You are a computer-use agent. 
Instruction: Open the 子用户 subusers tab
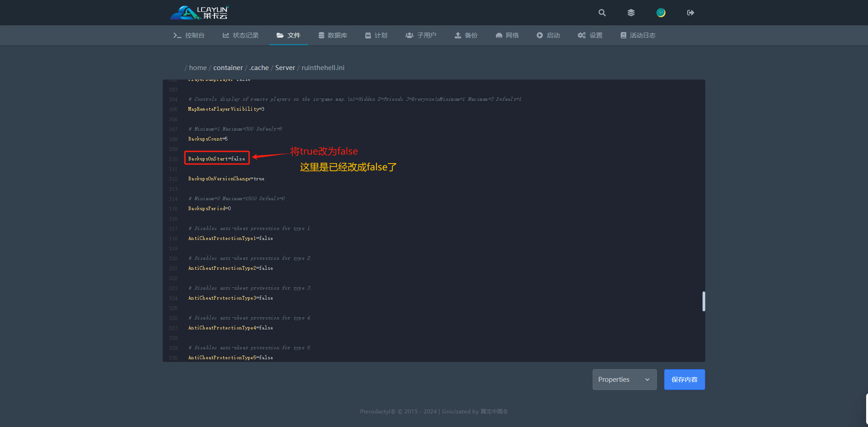click(x=421, y=35)
